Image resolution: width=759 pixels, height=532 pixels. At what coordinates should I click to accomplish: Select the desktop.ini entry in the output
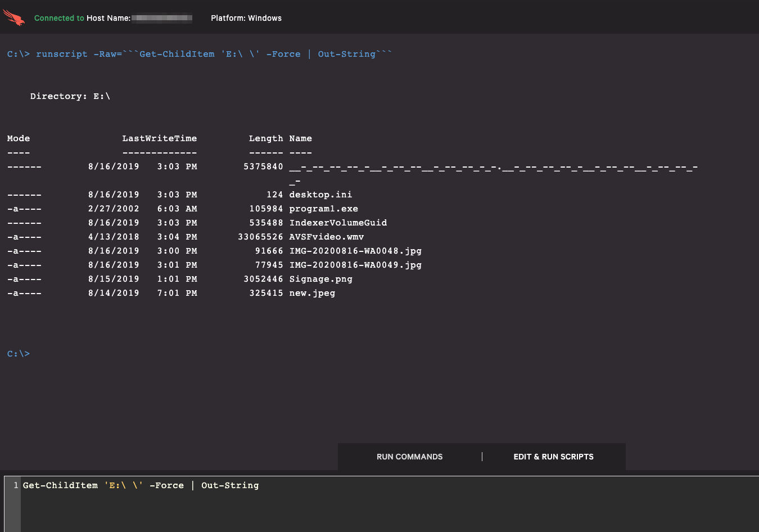(x=320, y=194)
